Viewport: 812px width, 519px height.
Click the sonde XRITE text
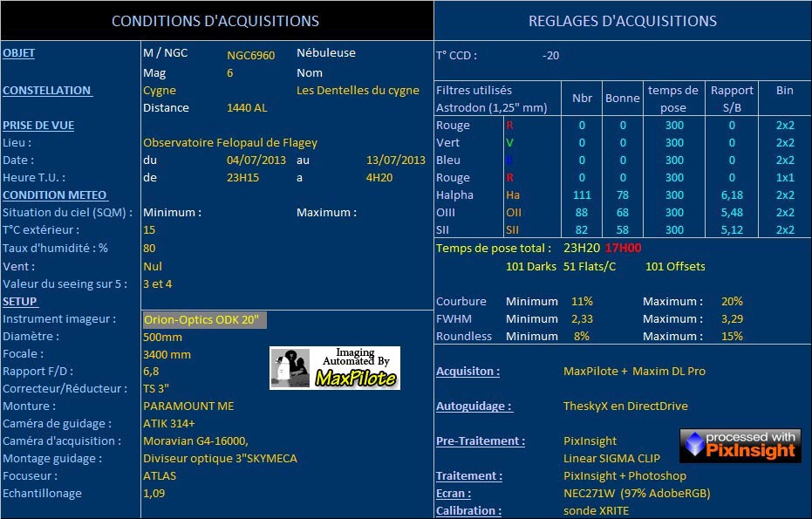(596, 510)
